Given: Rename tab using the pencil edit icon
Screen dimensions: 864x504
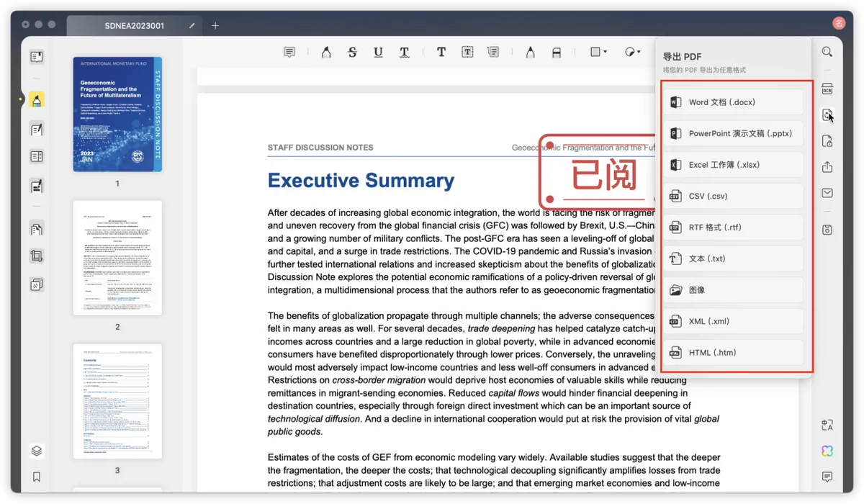Looking at the screenshot, I should (x=192, y=26).
